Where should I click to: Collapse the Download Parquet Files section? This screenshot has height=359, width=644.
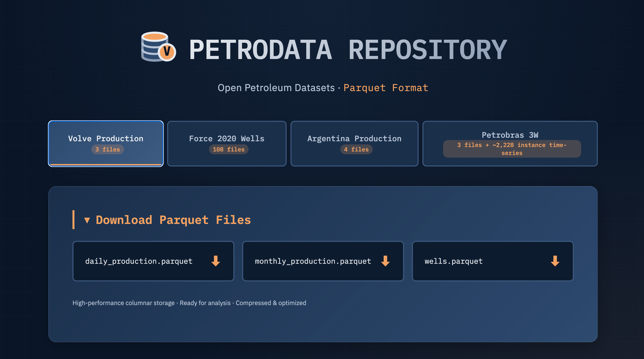(87, 220)
